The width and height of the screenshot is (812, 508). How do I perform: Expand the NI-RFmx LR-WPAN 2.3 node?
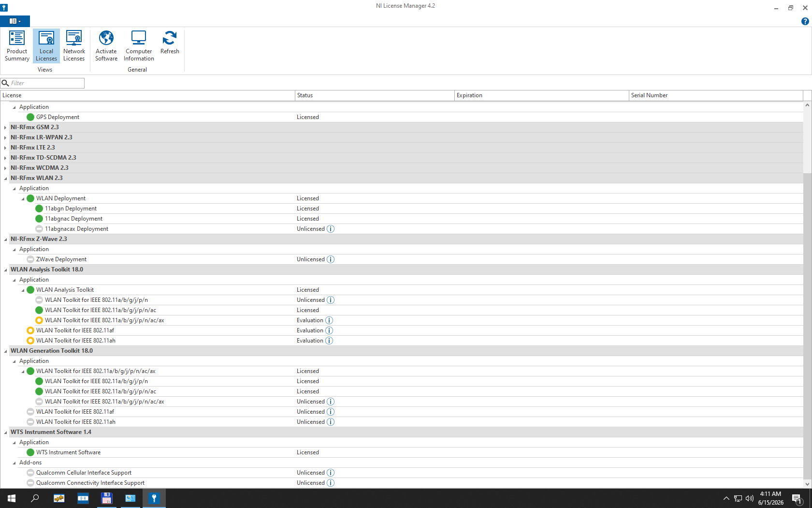tap(5, 138)
